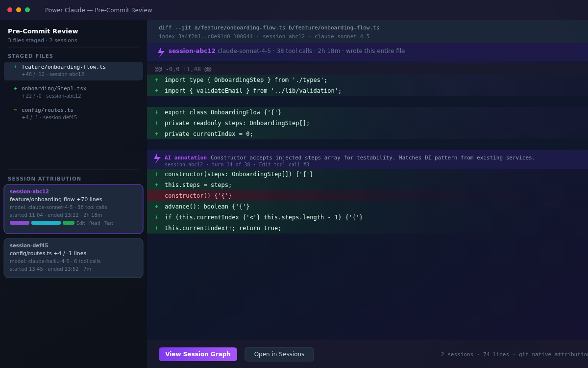Screen dimensions: 588x368
Task: Open the session-def45 attribution card
Action: [73, 258]
